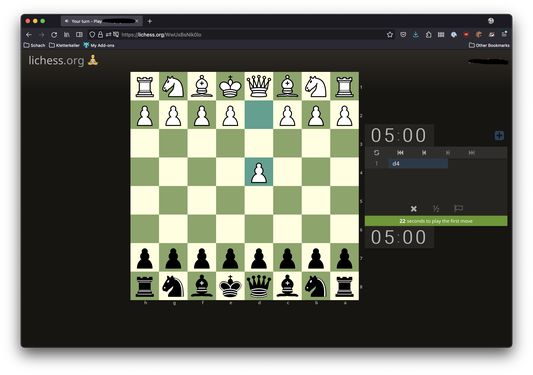Click the '22 seconds to play' green bar

(436, 221)
